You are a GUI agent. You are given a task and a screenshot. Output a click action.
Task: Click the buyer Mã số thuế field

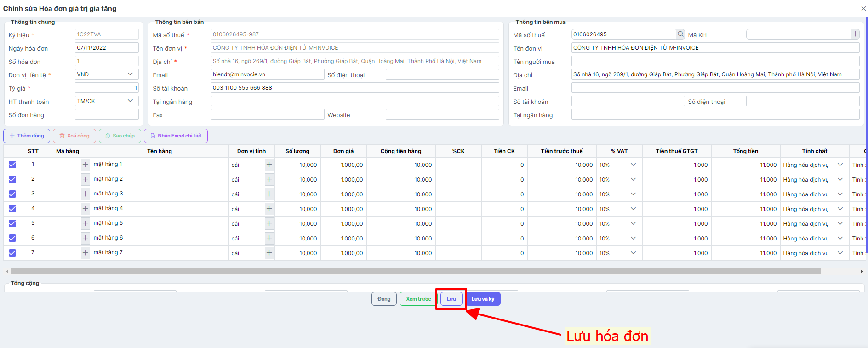(623, 34)
